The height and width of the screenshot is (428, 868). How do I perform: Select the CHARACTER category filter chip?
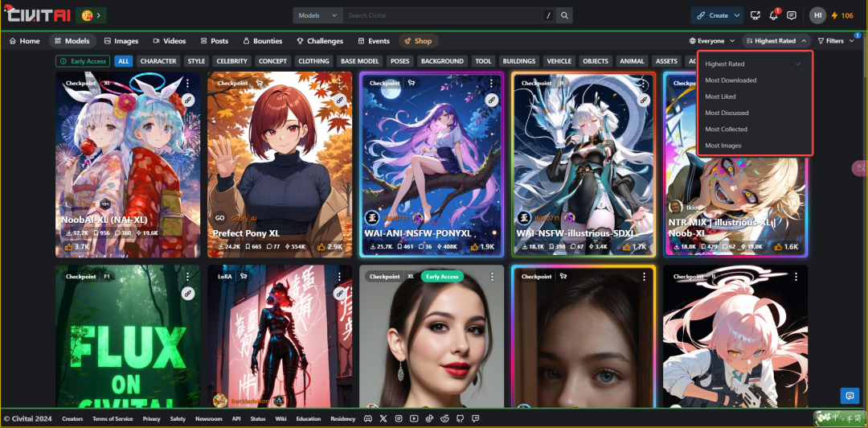click(158, 61)
